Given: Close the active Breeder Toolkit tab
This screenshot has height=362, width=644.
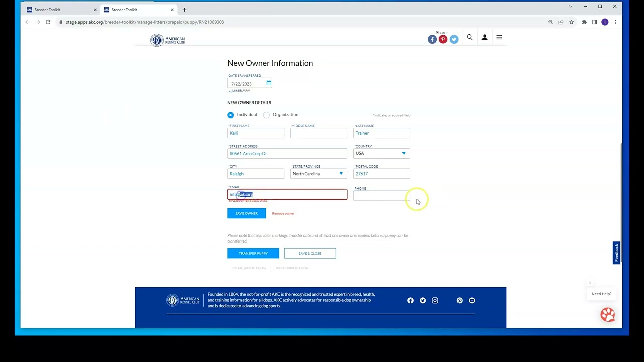Looking at the screenshot, I should [172, 10].
